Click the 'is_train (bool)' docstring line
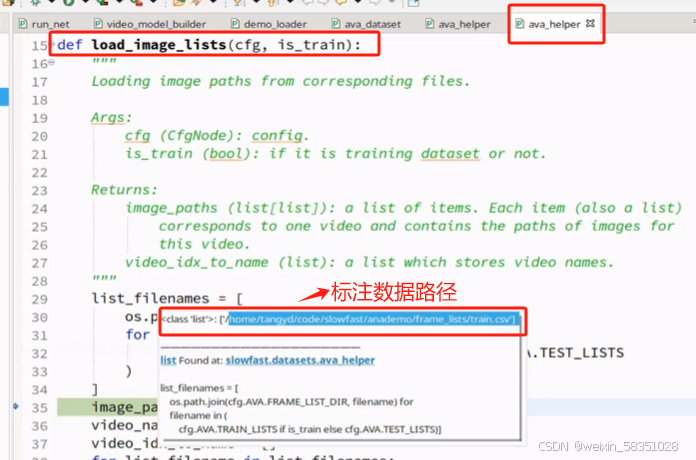 (335, 154)
